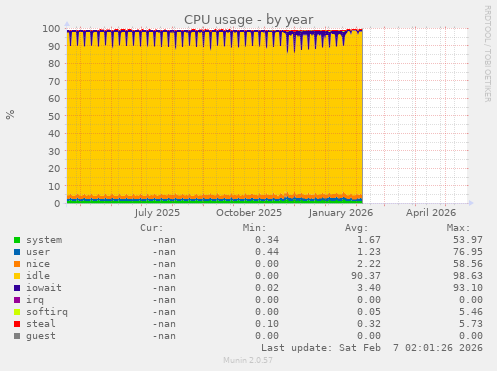497x371 pixels.
Task: Click the 'Max:' column header
Action: coord(458,228)
